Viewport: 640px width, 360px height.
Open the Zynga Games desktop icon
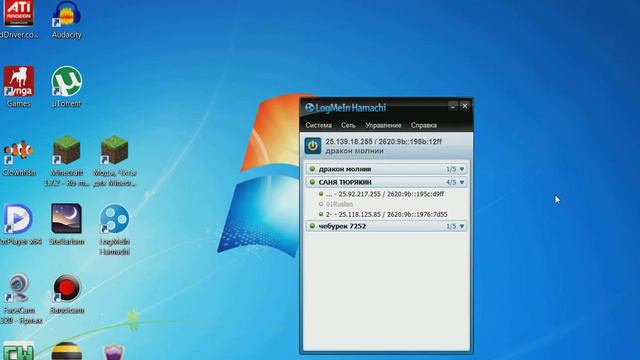(x=18, y=87)
